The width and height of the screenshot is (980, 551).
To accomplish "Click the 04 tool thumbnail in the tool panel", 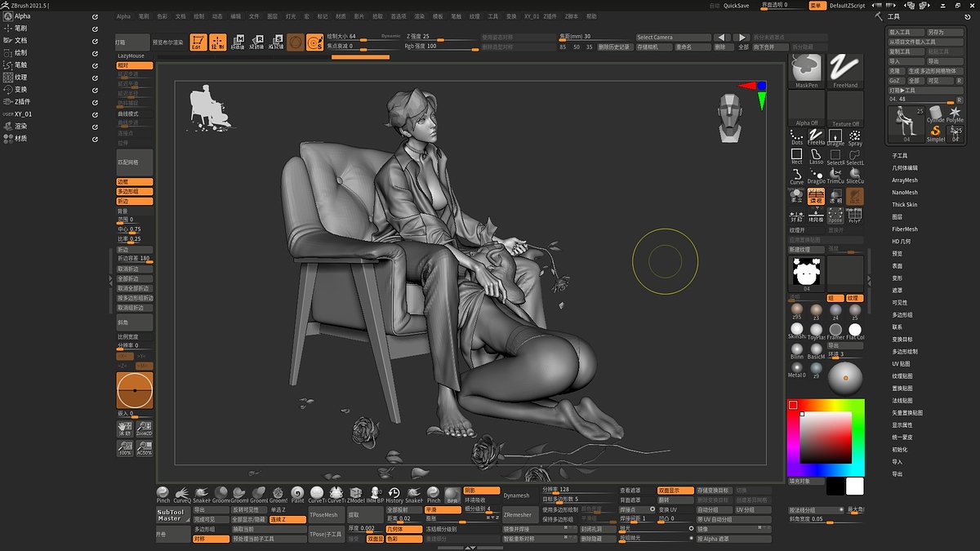I will coord(906,124).
